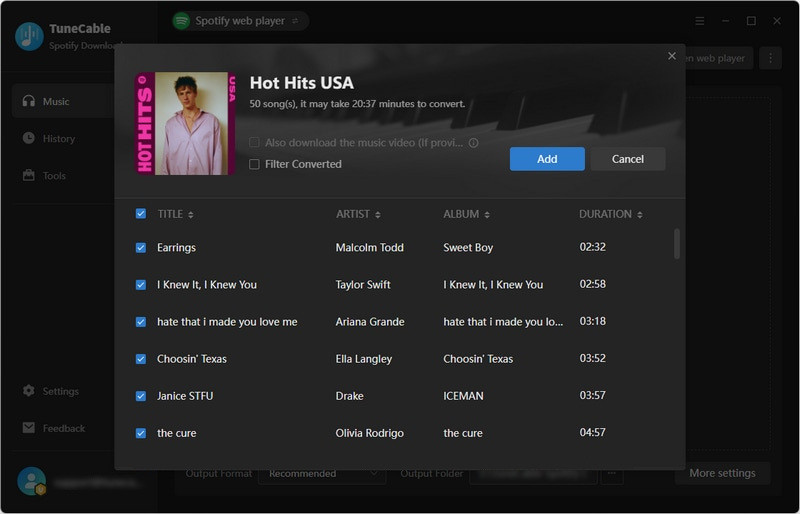This screenshot has height=514, width=800.
Task: Click the duration 04:57
Action: (x=592, y=432)
